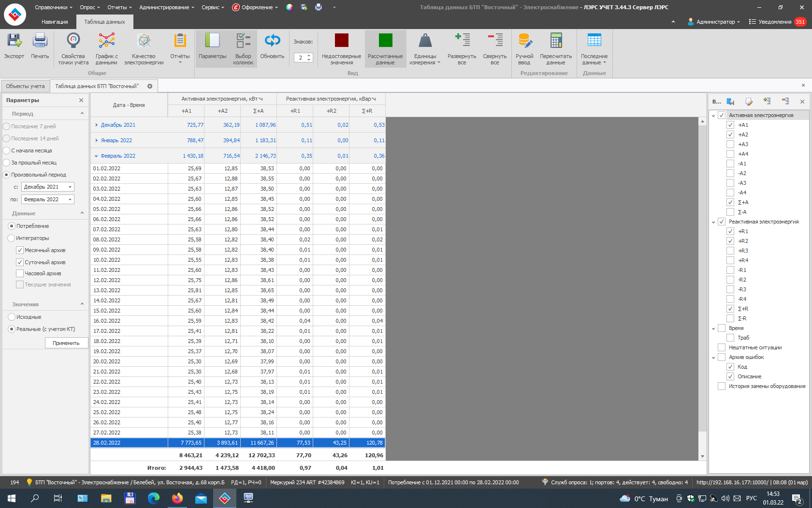Expand the Декабрь 2021 group row

coord(97,125)
